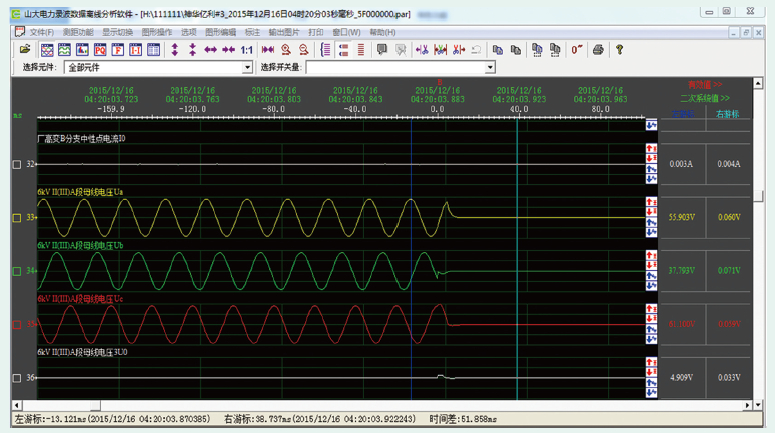
Task: Toggle green checkbox for channel 34 Ub
Action: click(17, 271)
